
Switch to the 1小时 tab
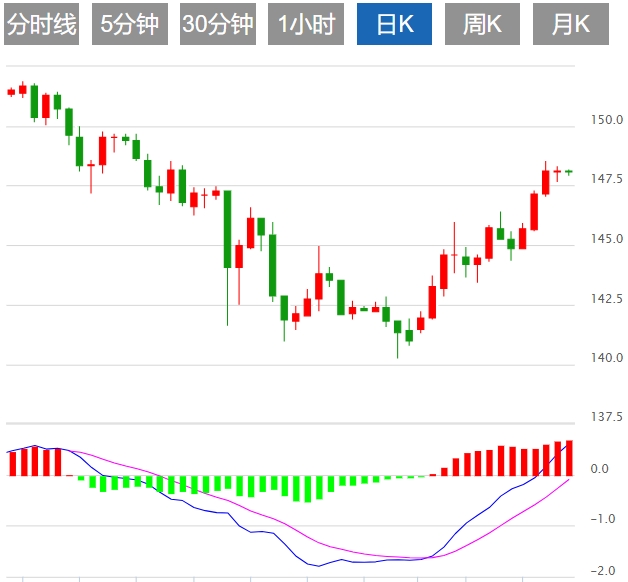pyautogui.click(x=306, y=24)
